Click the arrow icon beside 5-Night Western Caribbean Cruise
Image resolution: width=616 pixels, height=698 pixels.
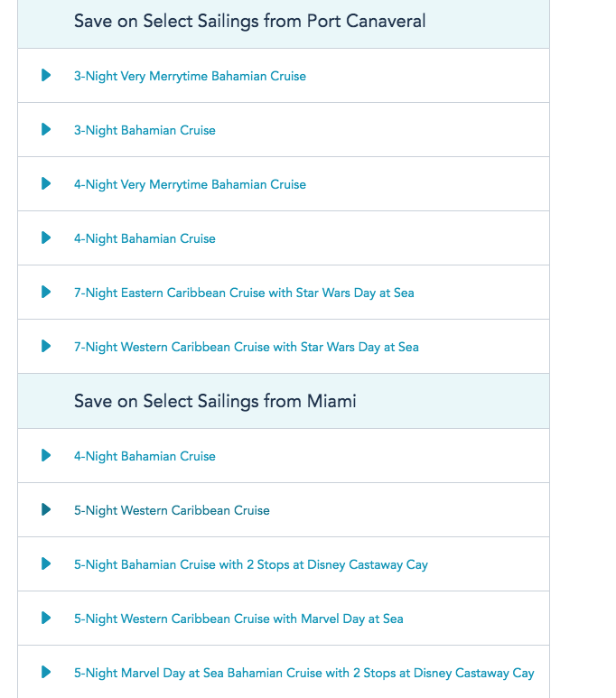(x=46, y=509)
